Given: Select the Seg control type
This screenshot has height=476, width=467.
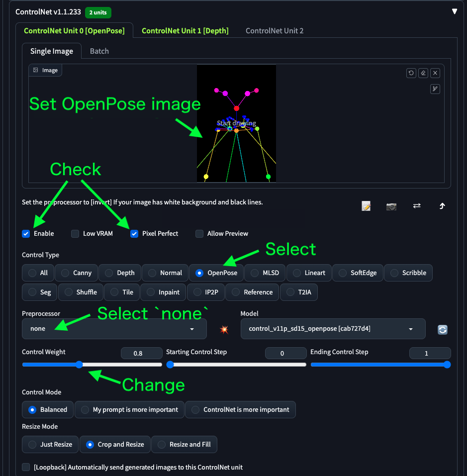Looking at the screenshot, I should tap(39, 292).
